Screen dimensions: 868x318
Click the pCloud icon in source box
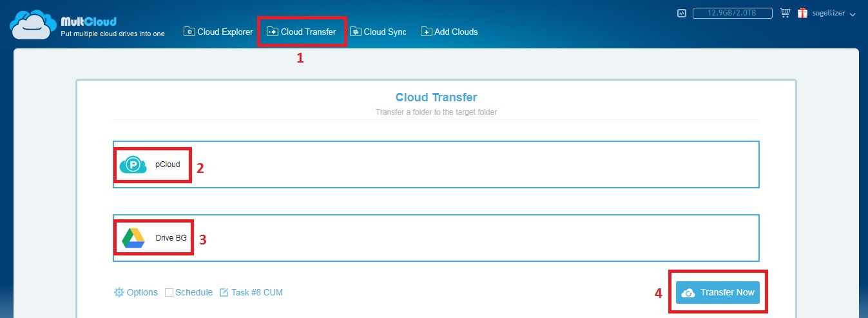pos(133,165)
